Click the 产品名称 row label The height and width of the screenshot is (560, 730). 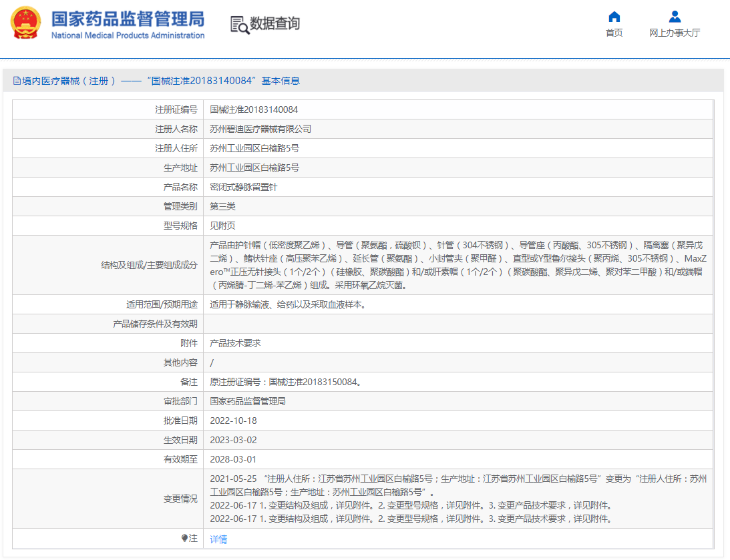point(180,187)
